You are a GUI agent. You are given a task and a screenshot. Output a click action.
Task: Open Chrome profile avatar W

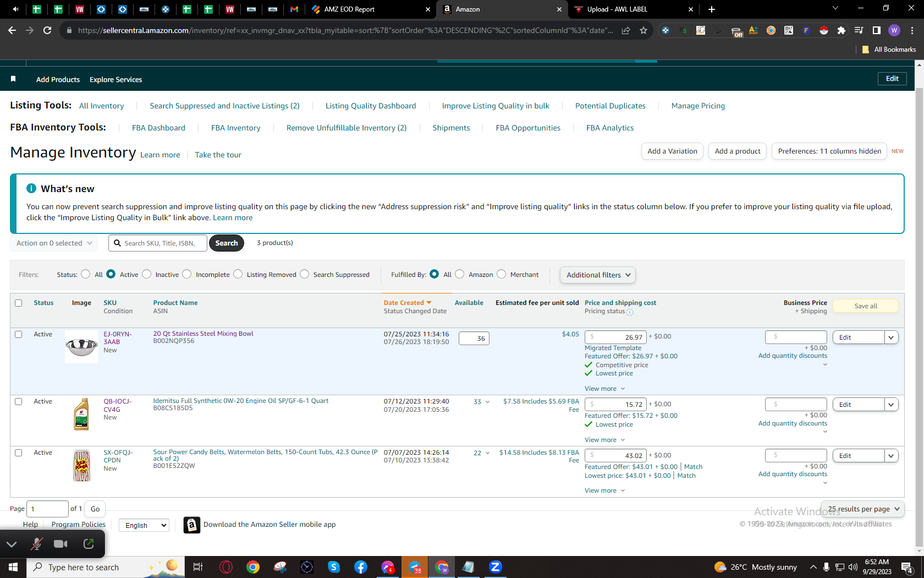pyautogui.click(x=894, y=30)
